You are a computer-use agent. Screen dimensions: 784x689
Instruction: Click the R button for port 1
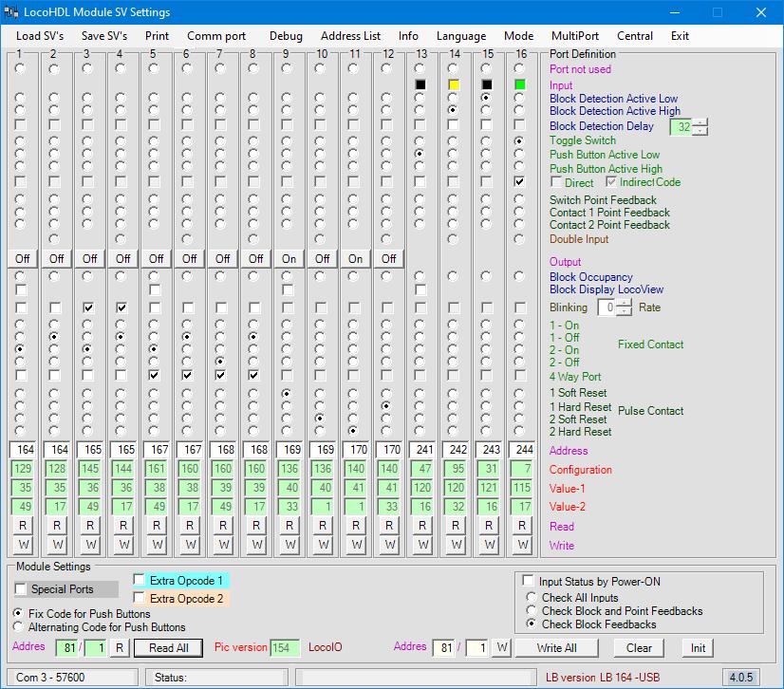coord(23,526)
